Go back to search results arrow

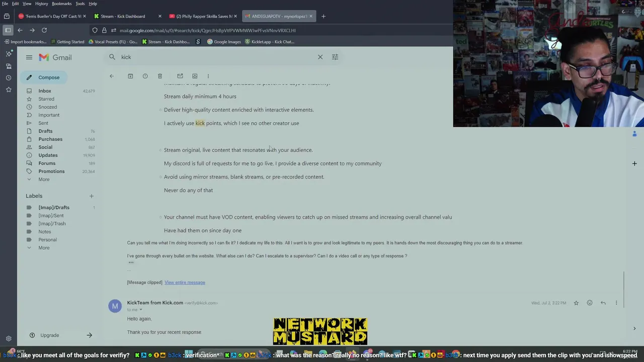(x=112, y=76)
